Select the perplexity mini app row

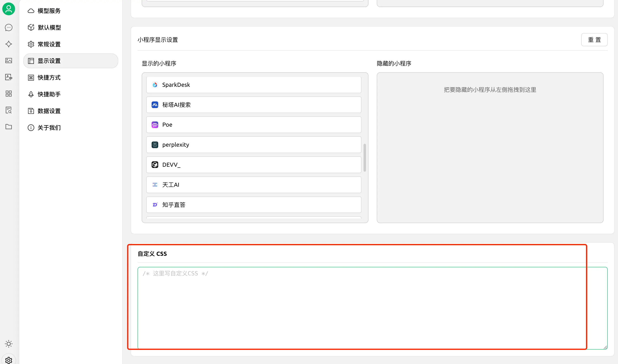click(254, 145)
